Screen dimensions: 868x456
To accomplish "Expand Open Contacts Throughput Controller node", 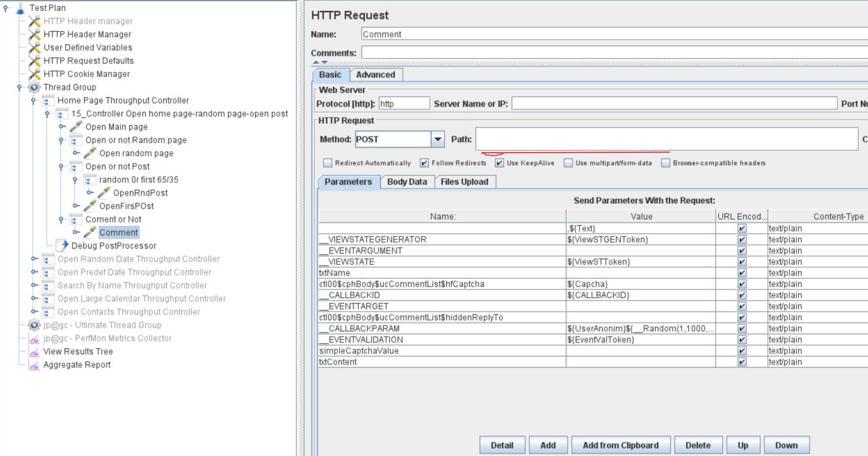I will click(x=34, y=312).
